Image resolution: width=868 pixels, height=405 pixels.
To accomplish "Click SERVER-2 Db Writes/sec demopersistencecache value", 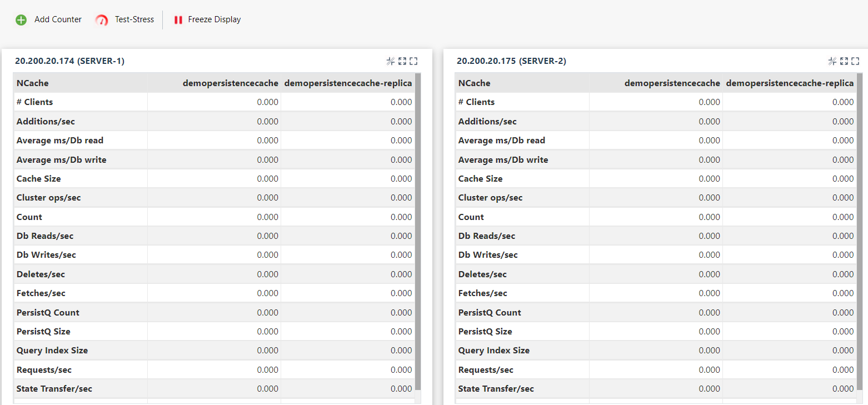I will coord(710,255).
